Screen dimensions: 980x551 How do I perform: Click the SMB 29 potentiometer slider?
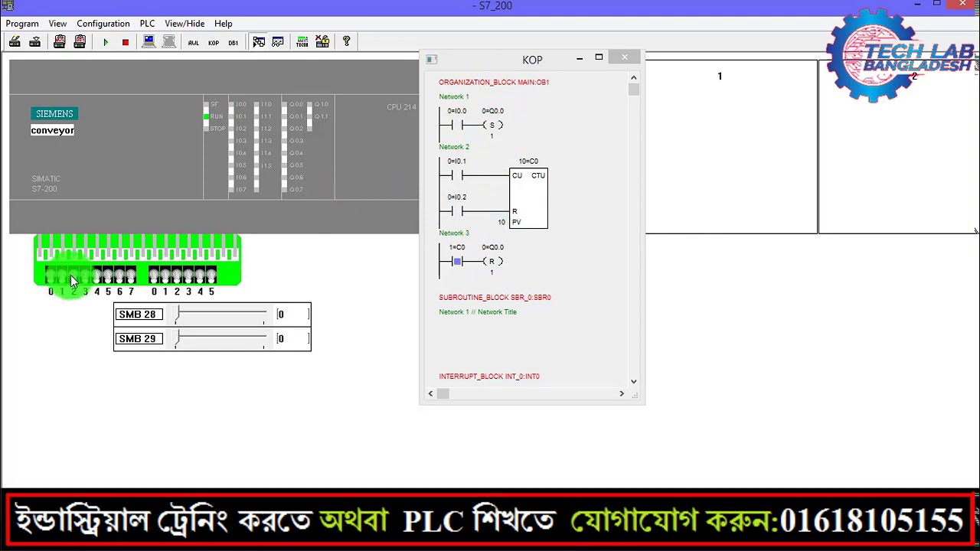pos(220,339)
